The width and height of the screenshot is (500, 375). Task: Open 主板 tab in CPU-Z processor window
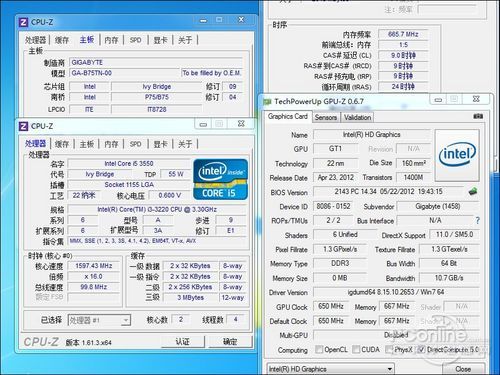point(87,144)
